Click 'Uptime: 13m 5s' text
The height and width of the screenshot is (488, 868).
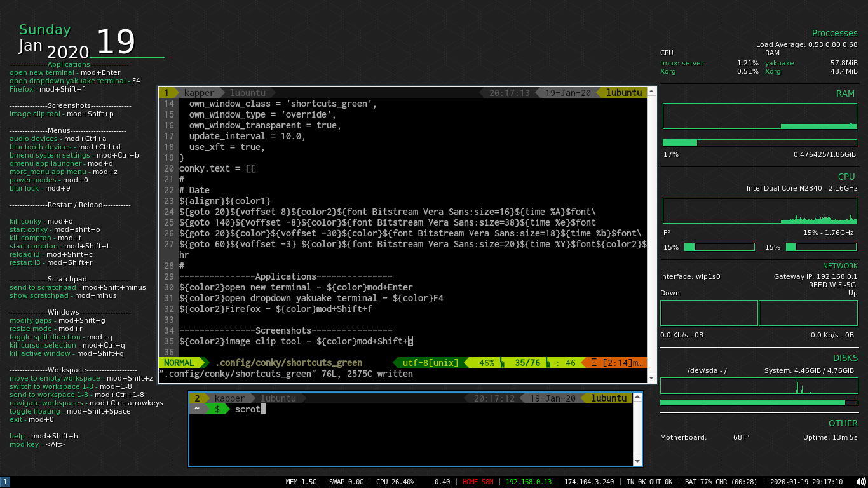(830, 437)
